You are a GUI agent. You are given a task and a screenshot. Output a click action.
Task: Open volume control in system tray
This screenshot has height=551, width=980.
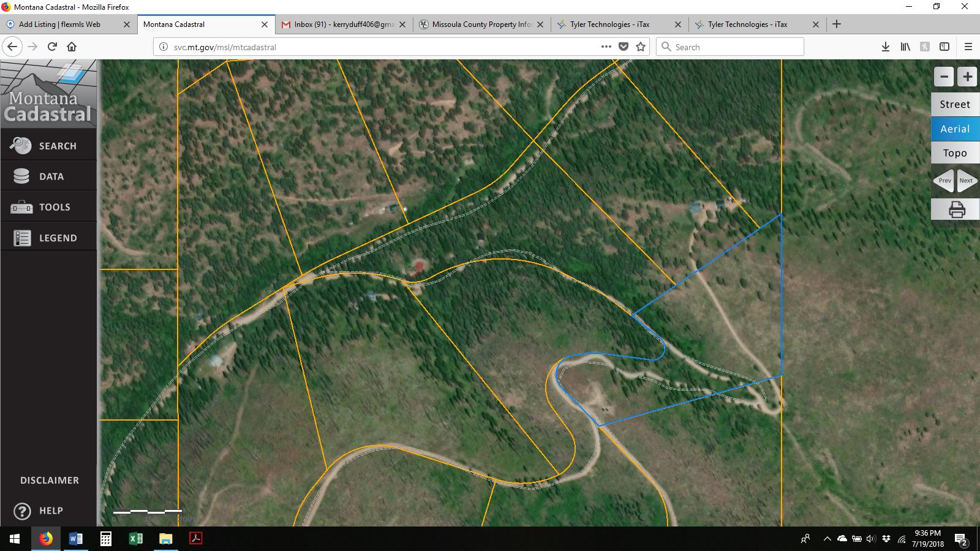coord(871,539)
